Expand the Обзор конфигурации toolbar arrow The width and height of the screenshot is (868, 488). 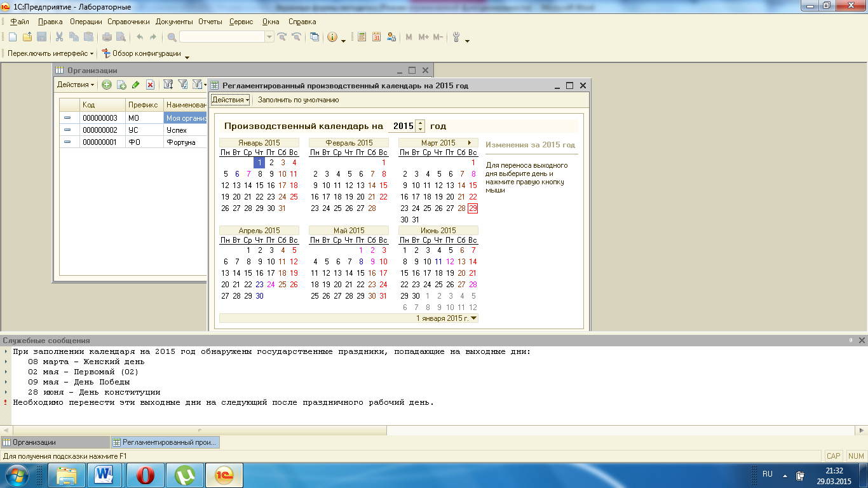tap(187, 57)
